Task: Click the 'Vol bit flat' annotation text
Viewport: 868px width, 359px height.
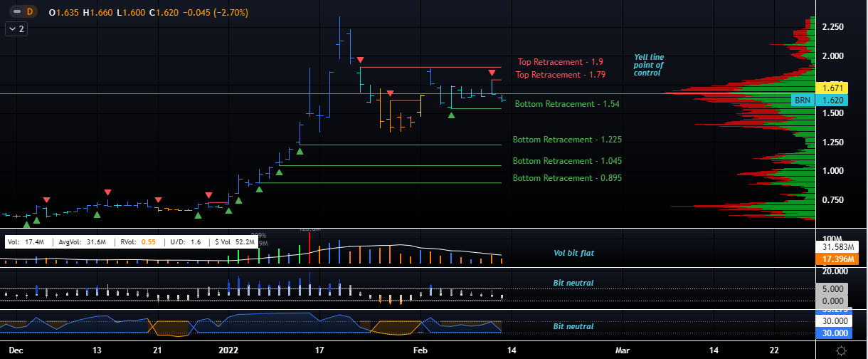Action: (573, 253)
